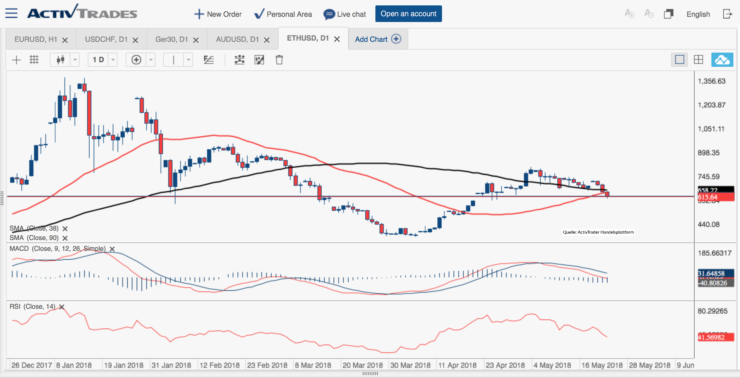
Task: Click the plus circle beside Add Chart
Action: click(396, 39)
